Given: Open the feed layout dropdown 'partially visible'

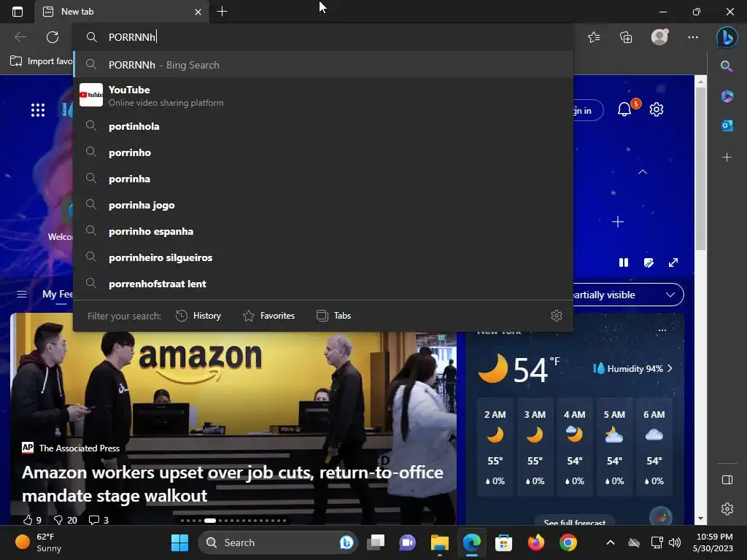Looking at the screenshot, I should 628,295.
